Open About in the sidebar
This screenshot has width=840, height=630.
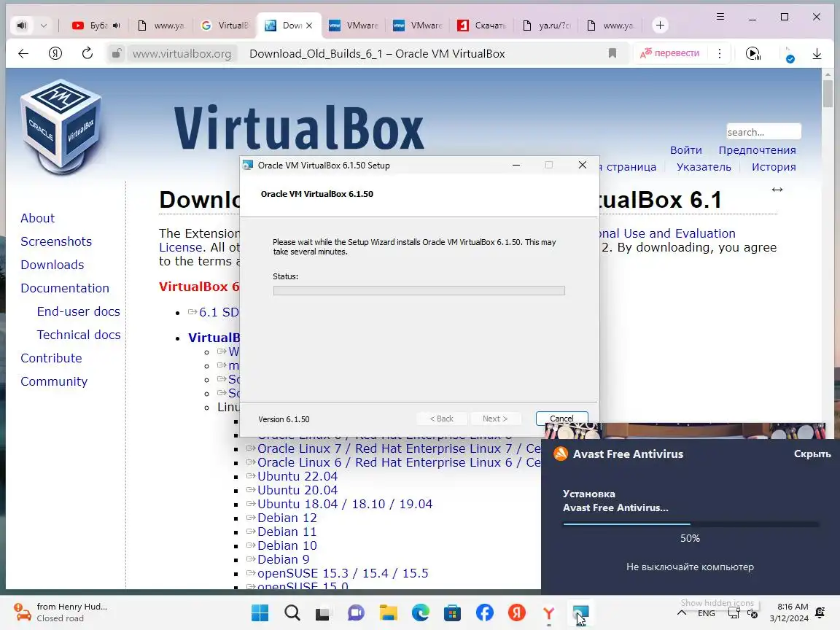pos(37,218)
